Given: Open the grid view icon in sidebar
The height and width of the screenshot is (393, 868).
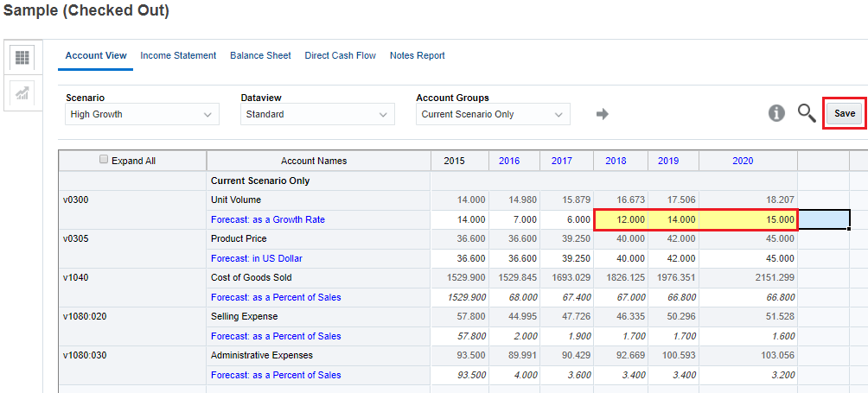Looking at the screenshot, I should (x=22, y=58).
